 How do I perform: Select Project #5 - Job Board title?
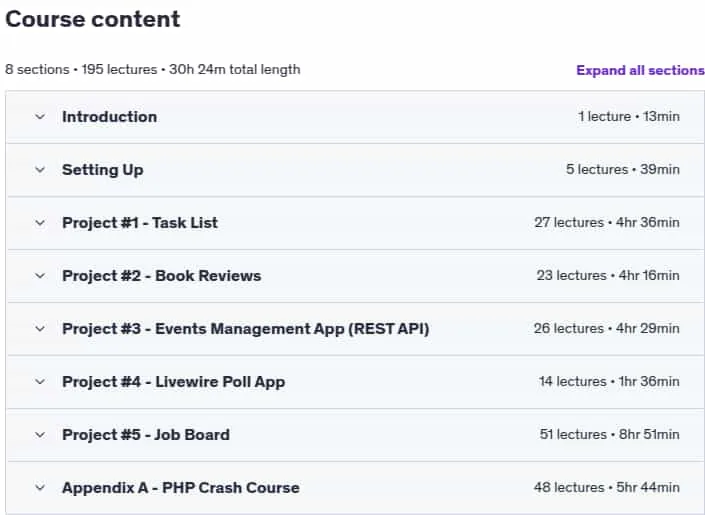[x=146, y=435]
